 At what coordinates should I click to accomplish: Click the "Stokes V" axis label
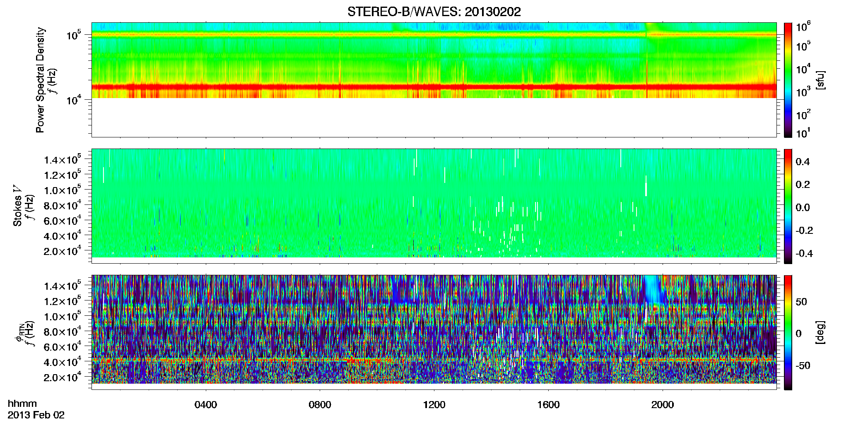point(17,206)
